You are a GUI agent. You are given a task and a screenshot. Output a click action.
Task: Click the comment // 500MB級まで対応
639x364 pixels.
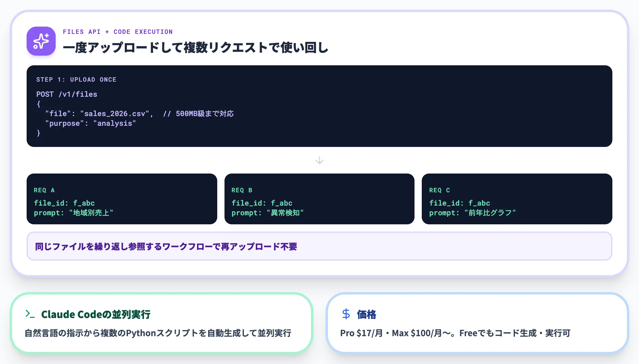(198, 114)
